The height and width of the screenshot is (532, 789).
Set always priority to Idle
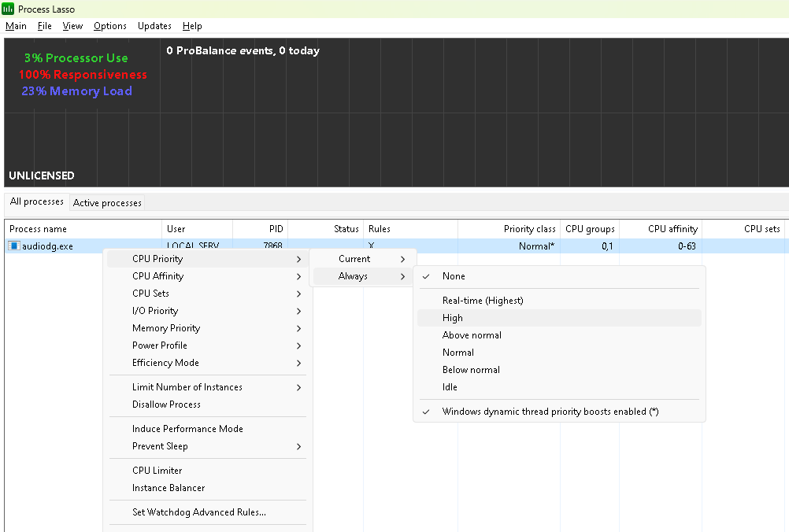tap(559, 387)
